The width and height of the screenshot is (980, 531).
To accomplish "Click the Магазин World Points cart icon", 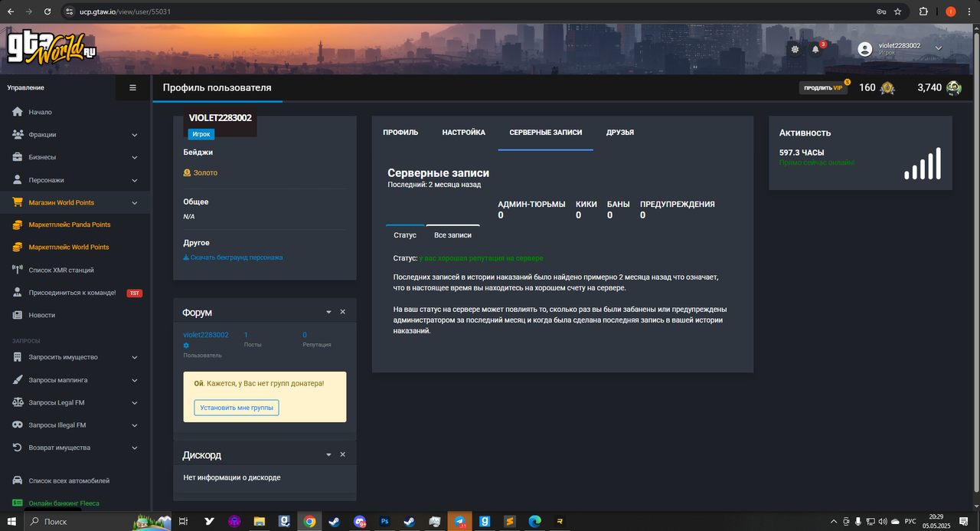I will tap(18, 202).
